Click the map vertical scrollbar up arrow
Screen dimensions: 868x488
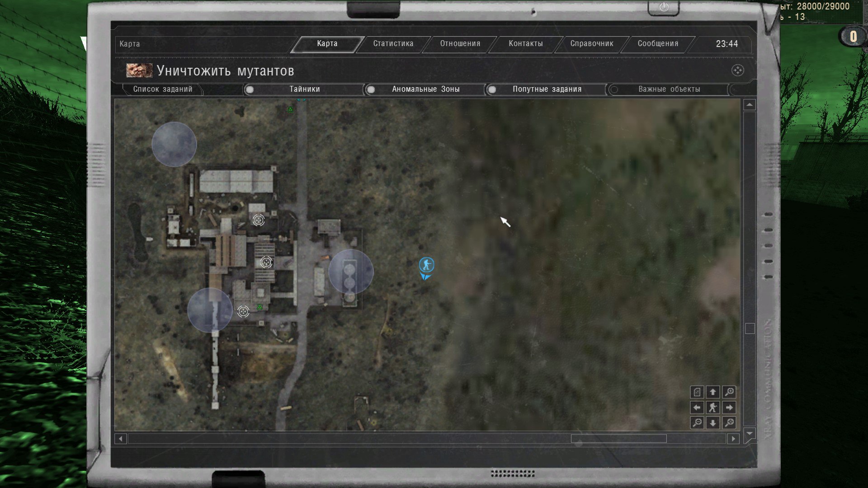pyautogui.click(x=750, y=105)
